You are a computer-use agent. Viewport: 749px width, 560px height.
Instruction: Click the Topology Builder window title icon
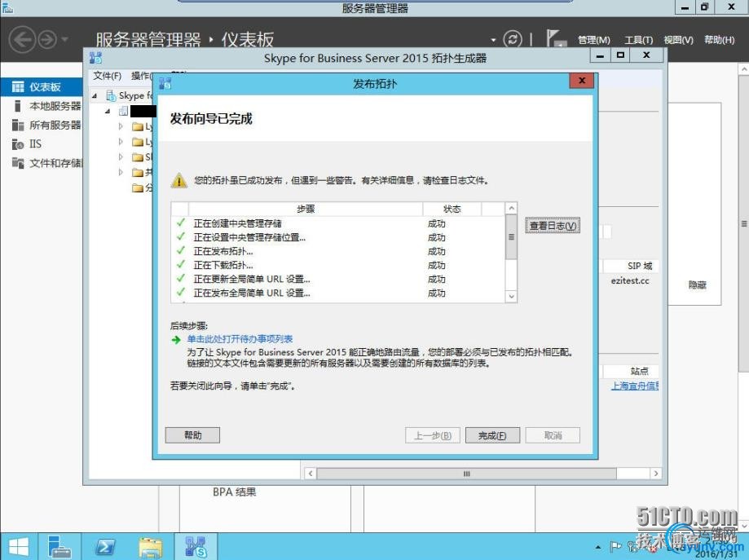coord(95,59)
